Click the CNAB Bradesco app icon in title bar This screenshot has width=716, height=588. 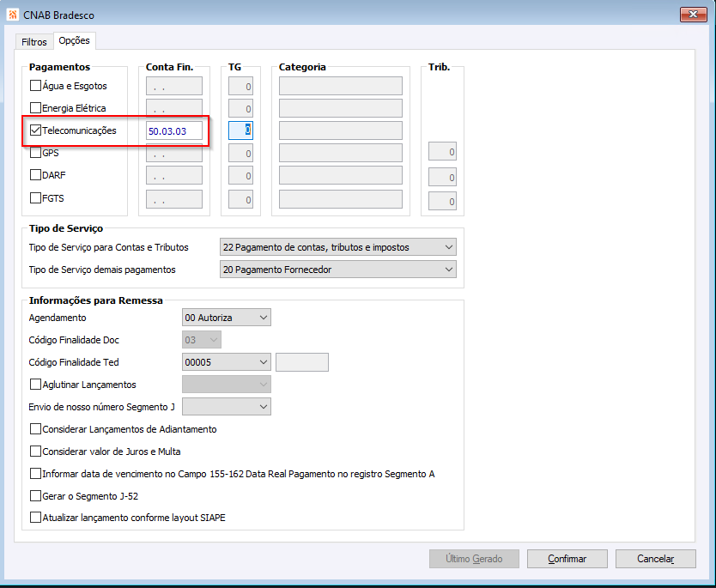coord(13,15)
